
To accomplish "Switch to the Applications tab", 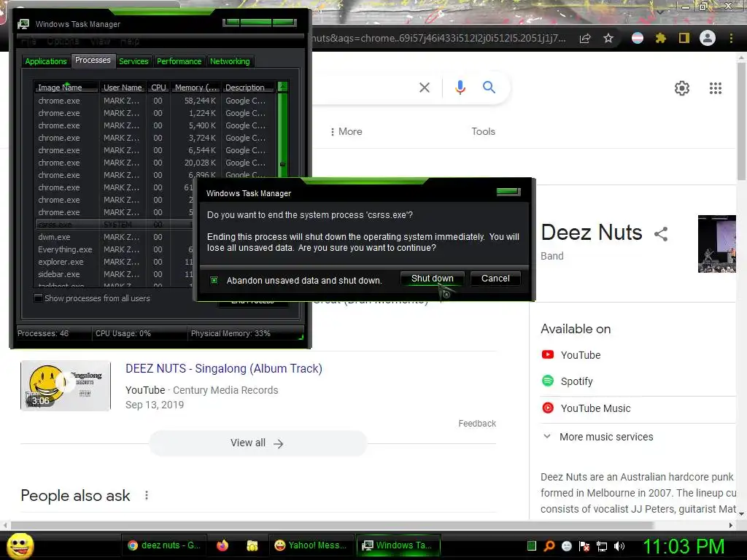I will 46,61.
